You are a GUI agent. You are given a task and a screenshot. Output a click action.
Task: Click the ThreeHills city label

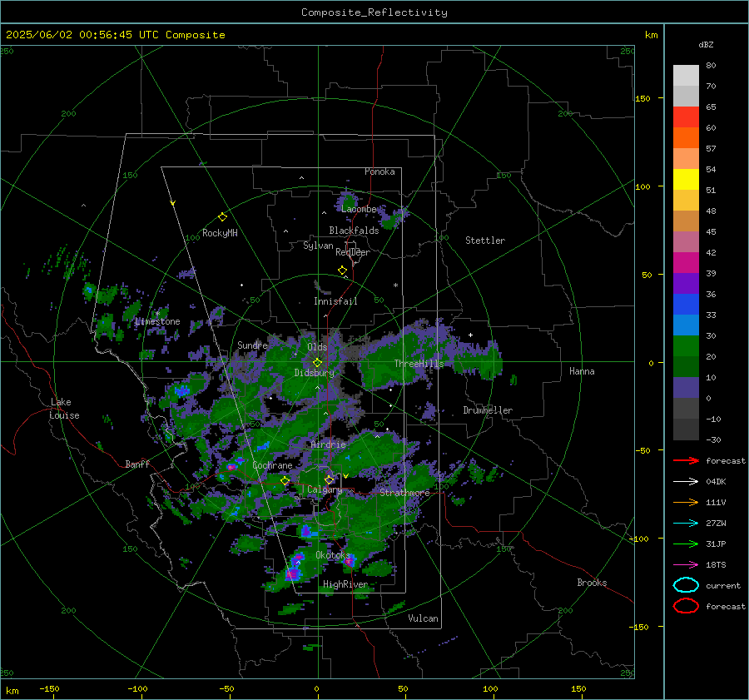(419, 364)
